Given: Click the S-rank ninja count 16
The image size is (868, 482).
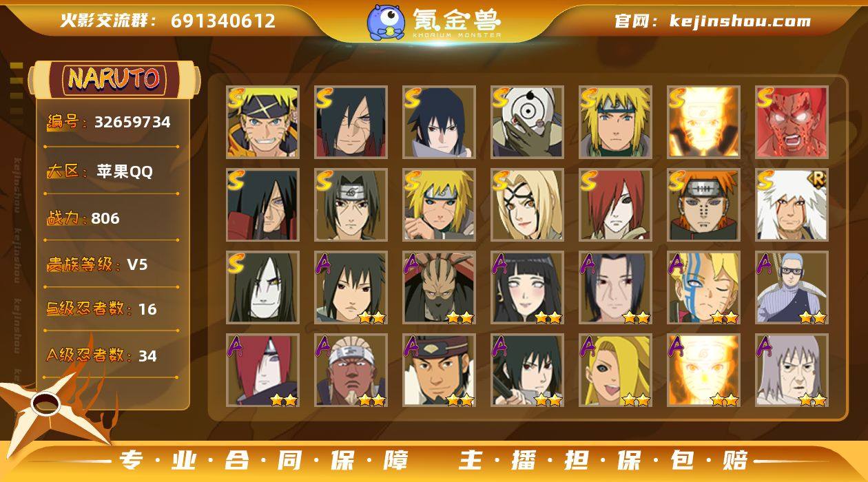Looking at the screenshot, I should (147, 309).
